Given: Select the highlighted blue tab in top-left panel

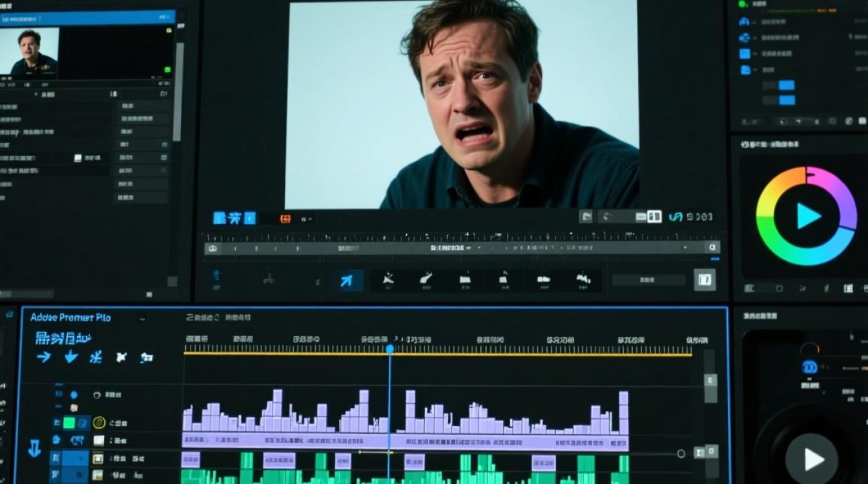Looking at the screenshot, I should [87, 17].
